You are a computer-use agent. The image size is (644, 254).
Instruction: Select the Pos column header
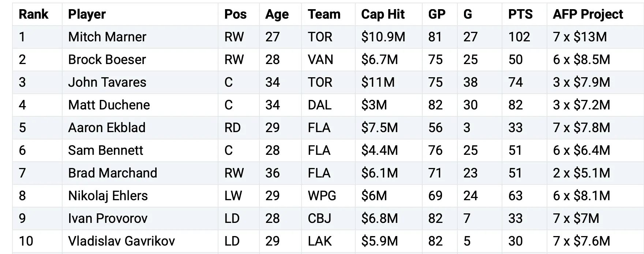coord(235,14)
